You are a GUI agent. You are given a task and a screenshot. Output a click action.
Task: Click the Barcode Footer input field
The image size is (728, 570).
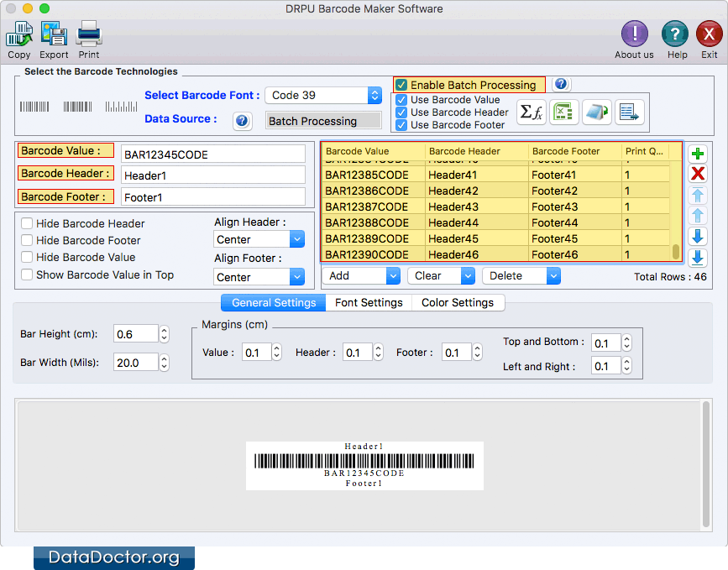pos(213,197)
